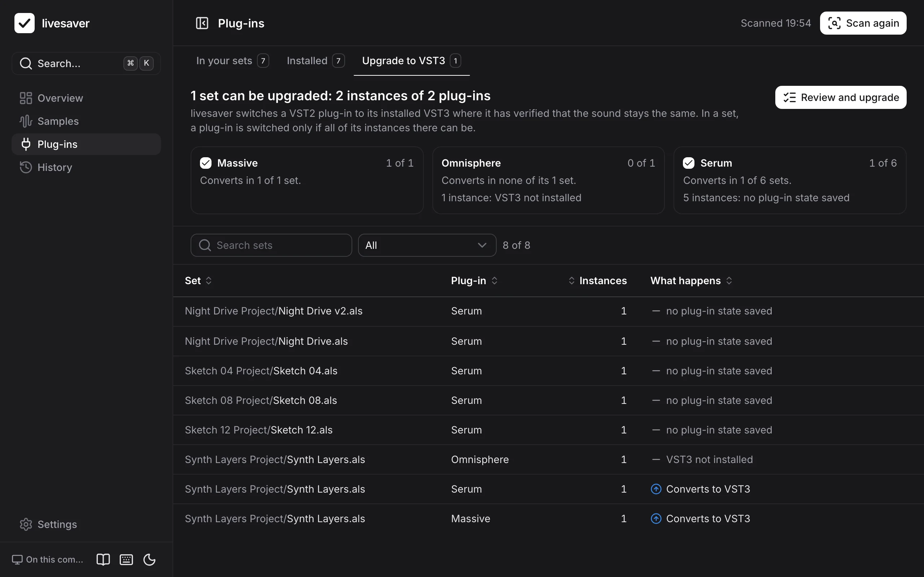Uncheck the Massive plug-in checkbox
924x577 pixels.
point(206,163)
